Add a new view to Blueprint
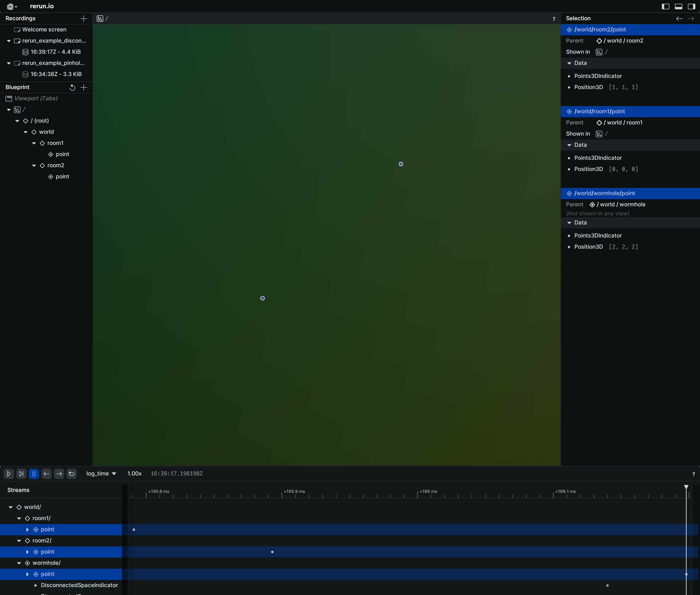Viewport: 700px width, 595px height. pyautogui.click(x=84, y=87)
